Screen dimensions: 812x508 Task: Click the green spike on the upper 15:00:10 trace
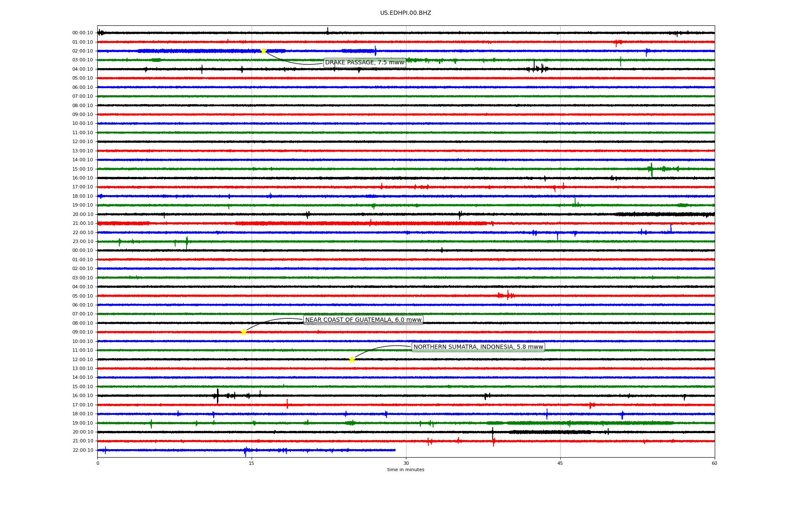651,169
